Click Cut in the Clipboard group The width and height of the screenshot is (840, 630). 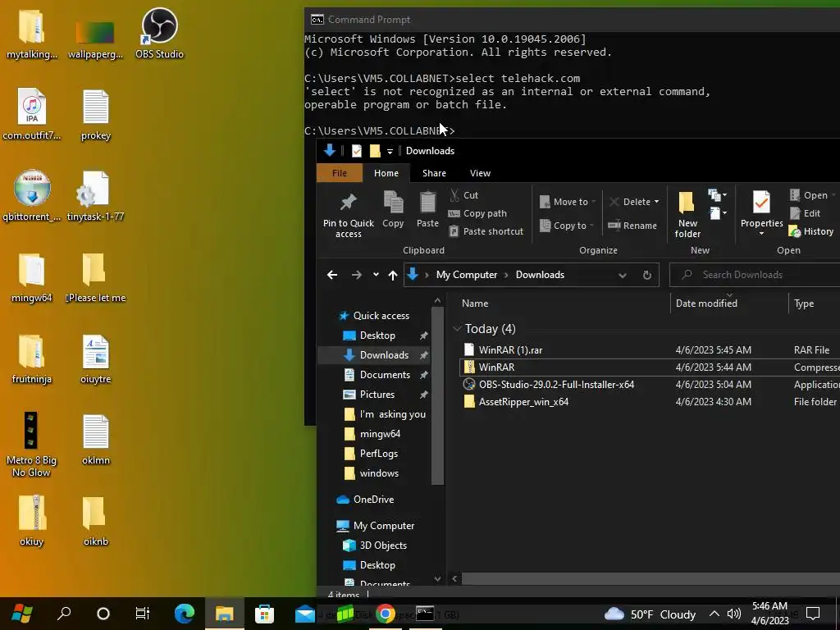pos(464,195)
